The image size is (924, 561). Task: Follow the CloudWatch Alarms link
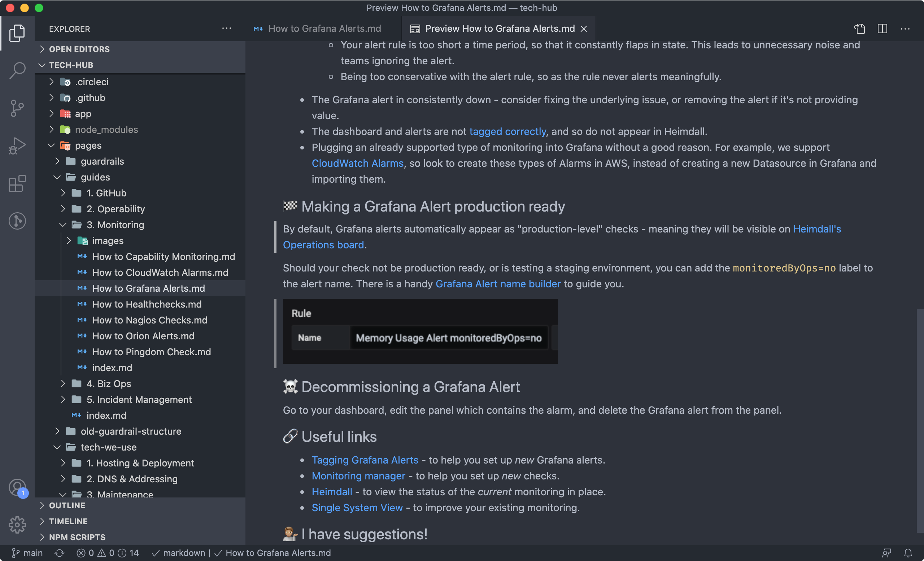[x=357, y=163]
